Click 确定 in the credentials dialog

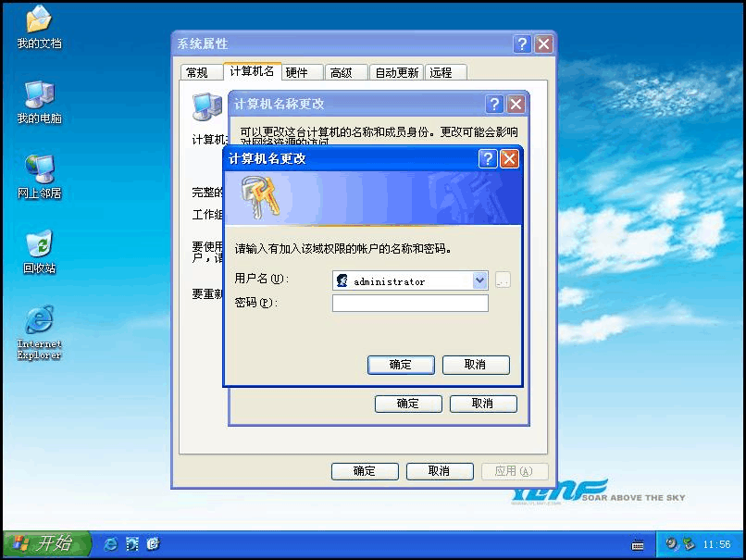pyautogui.click(x=401, y=365)
